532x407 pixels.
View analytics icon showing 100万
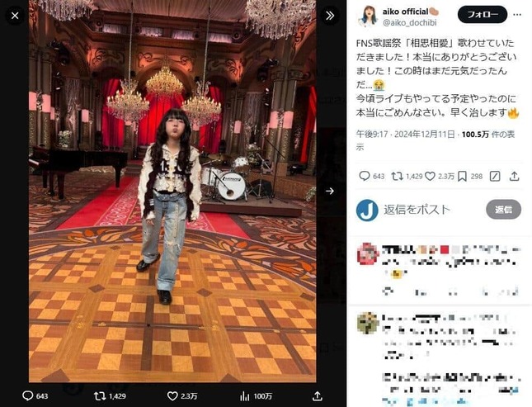point(245,395)
